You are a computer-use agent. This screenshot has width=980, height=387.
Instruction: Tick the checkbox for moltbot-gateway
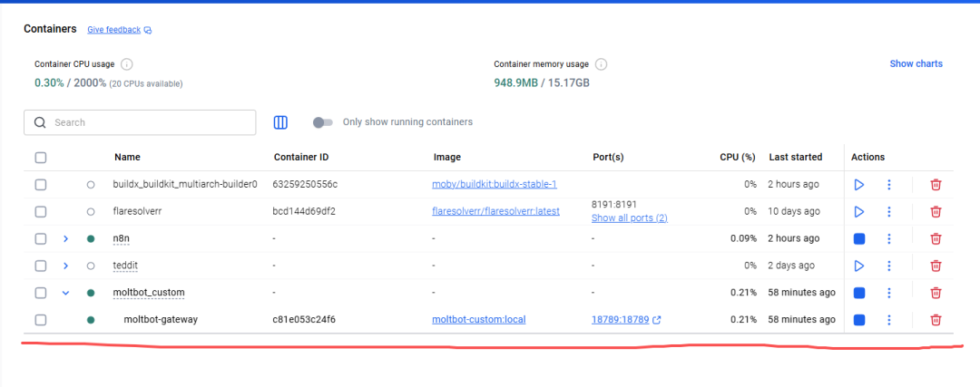pos(41,320)
